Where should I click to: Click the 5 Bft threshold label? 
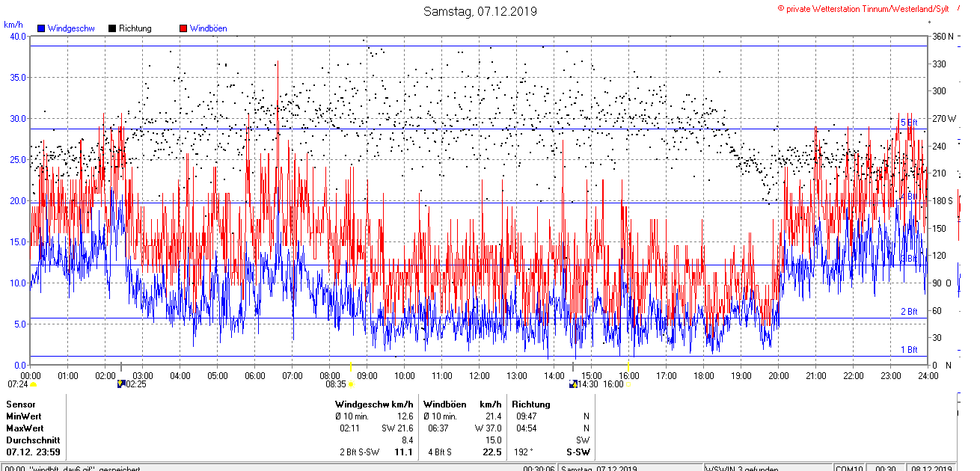tap(908, 122)
